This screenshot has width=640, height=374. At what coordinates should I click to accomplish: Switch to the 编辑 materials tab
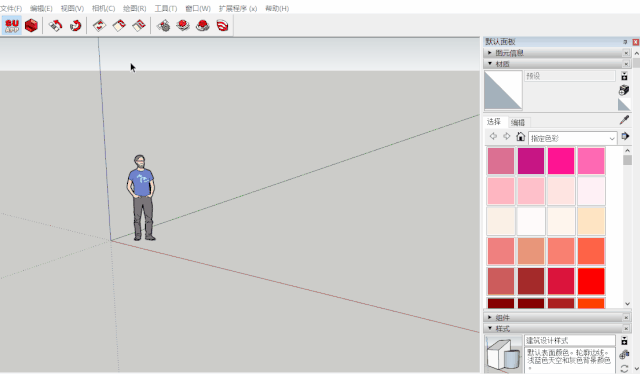tap(518, 122)
